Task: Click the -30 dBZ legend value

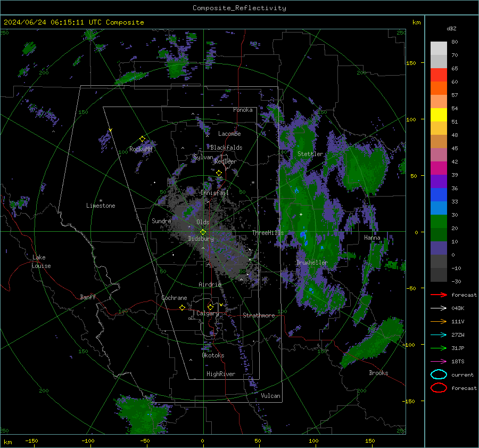Action: point(457,281)
